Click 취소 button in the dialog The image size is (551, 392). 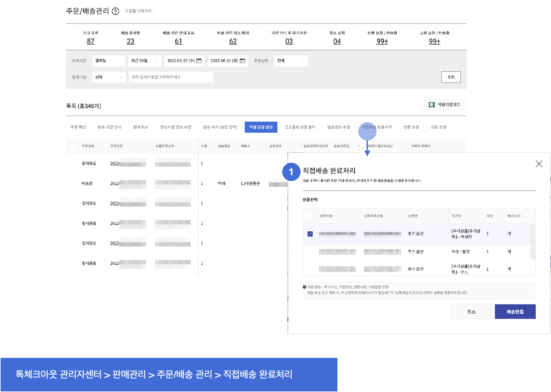coord(471,312)
